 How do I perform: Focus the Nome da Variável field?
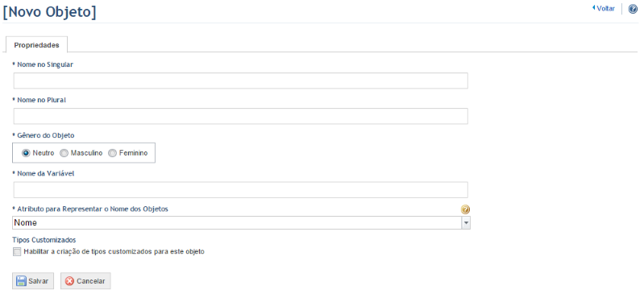(x=241, y=190)
